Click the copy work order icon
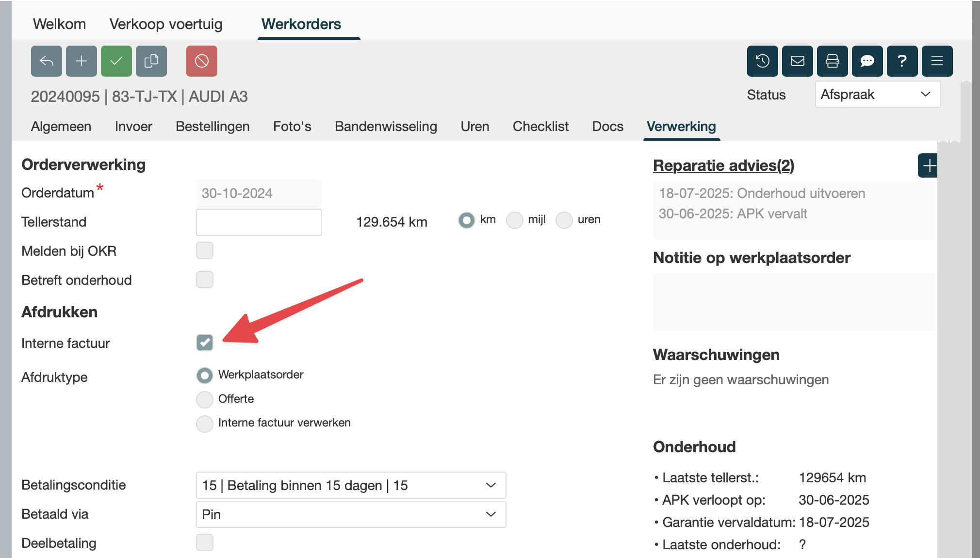Image resolution: width=980 pixels, height=558 pixels. coord(151,61)
